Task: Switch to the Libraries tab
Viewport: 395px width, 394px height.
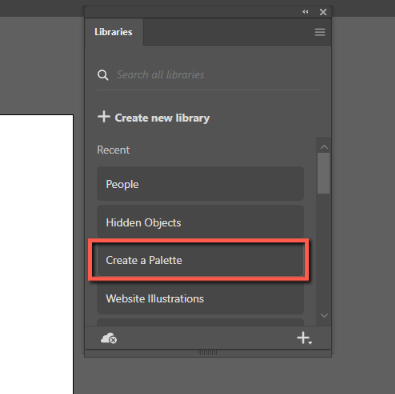Action: point(113,32)
